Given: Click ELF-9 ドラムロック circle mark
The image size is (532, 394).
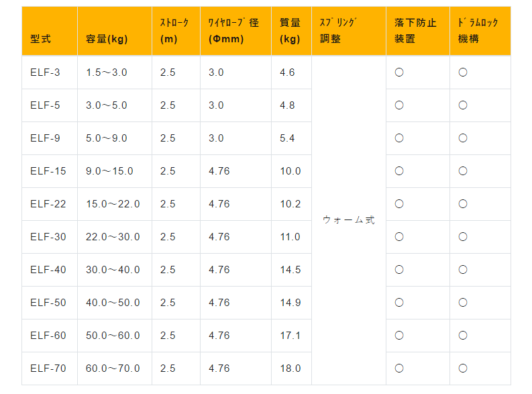Looking at the screenshot, I should tap(463, 138).
